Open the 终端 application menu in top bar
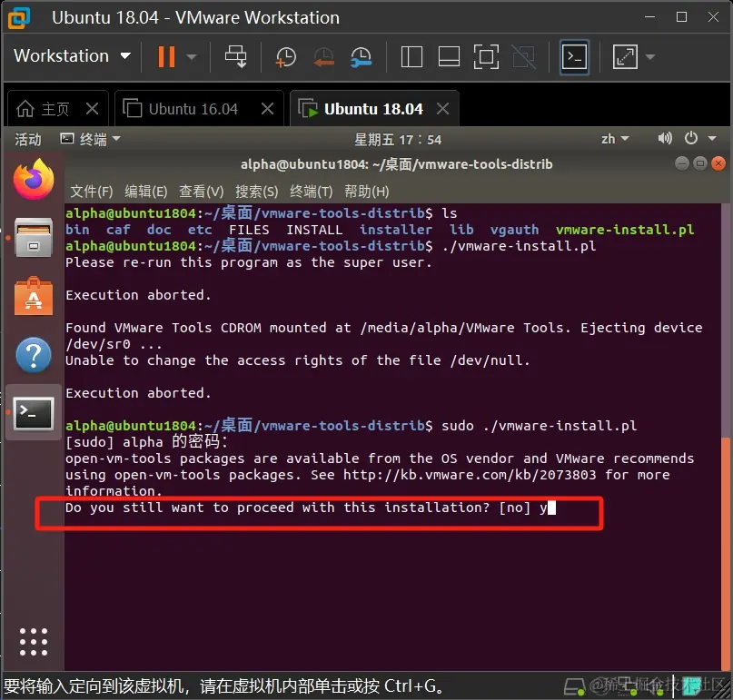This screenshot has width=733, height=700. pyautogui.click(x=91, y=139)
